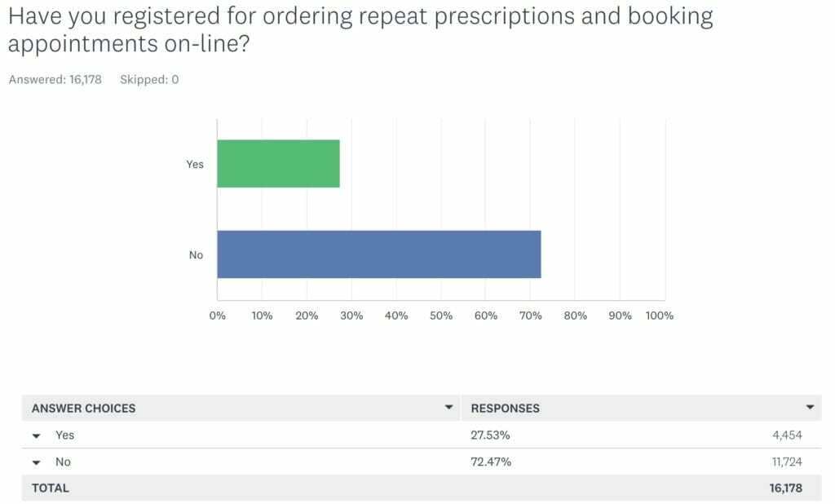Select the No answer label in table
The height and width of the screenshot is (504, 835).
pos(63,462)
